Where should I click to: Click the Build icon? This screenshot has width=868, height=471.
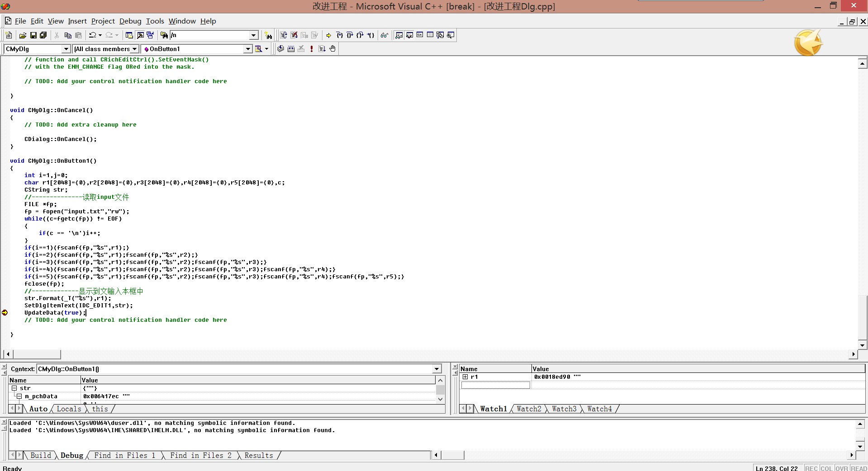click(x=291, y=49)
